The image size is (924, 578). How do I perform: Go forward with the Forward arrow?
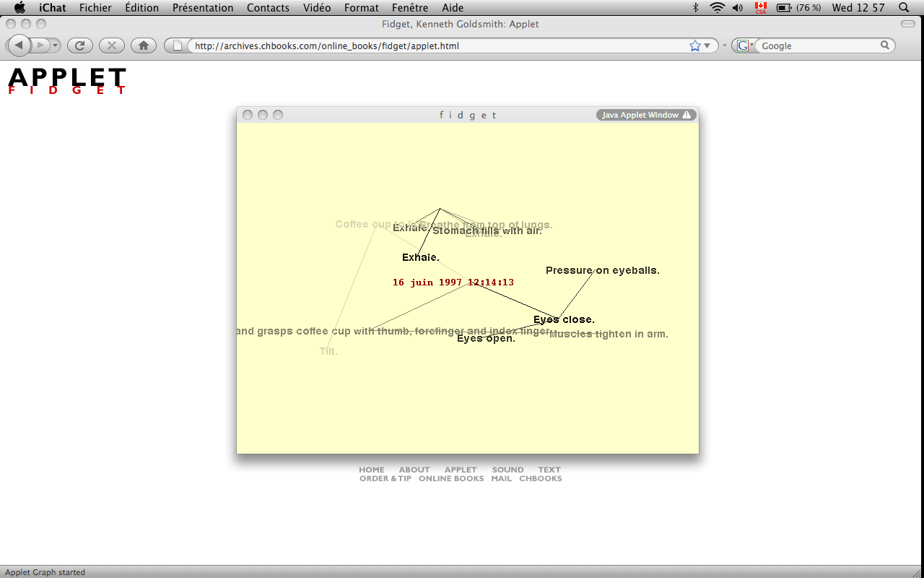pyautogui.click(x=40, y=46)
